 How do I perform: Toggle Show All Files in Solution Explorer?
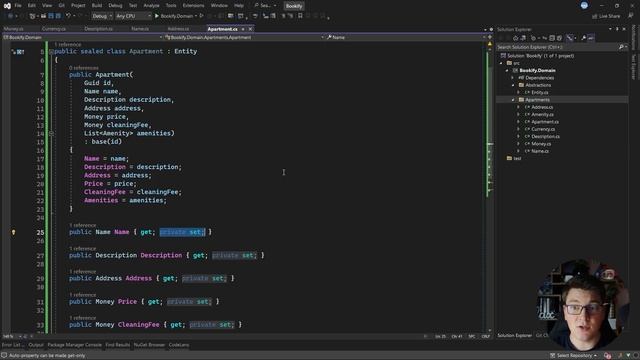tap(560, 38)
